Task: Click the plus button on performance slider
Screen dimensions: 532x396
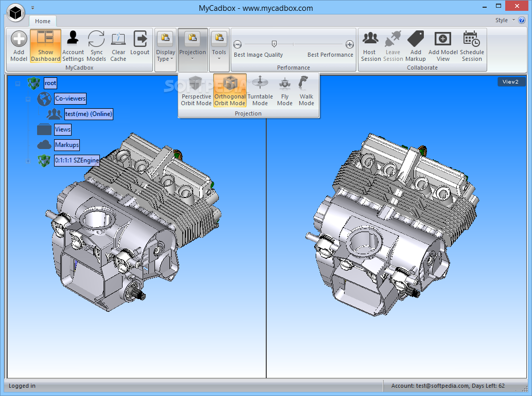Action: tap(350, 44)
